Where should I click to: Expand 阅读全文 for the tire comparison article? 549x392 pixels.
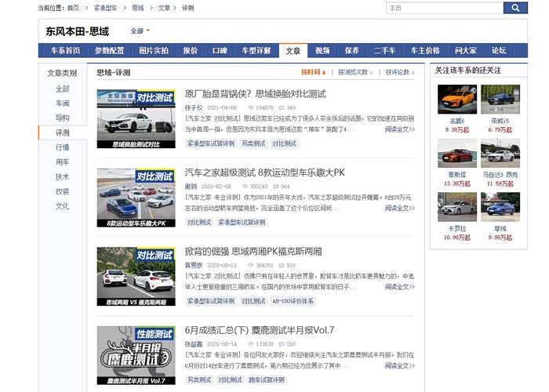(x=398, y=129)
